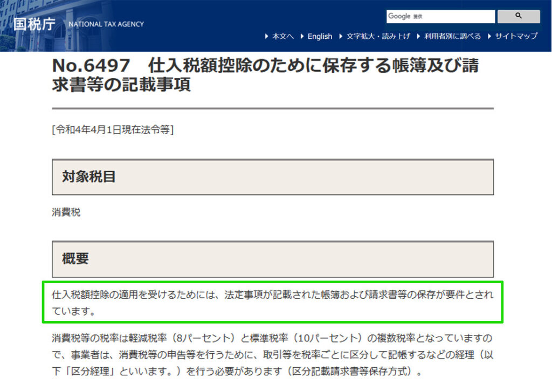
Task: Click the Google search input field
Action: click(x=440, y=16)
